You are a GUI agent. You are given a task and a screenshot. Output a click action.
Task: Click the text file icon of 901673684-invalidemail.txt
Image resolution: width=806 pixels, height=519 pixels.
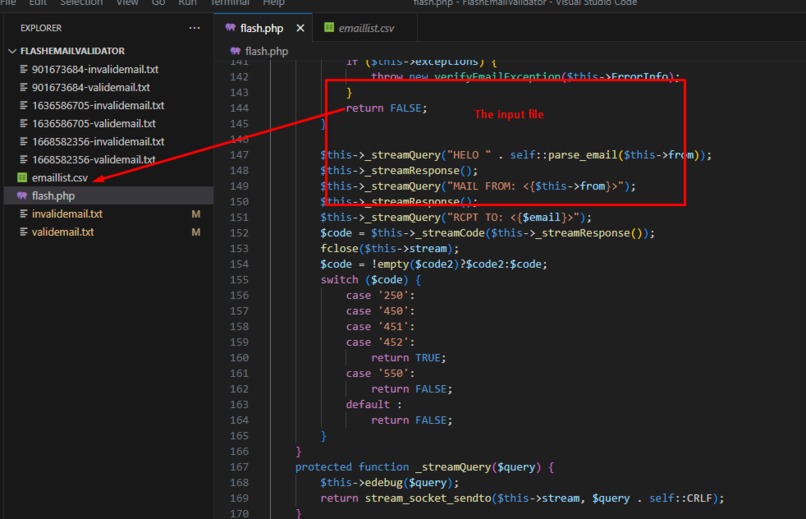coord(23,69)
